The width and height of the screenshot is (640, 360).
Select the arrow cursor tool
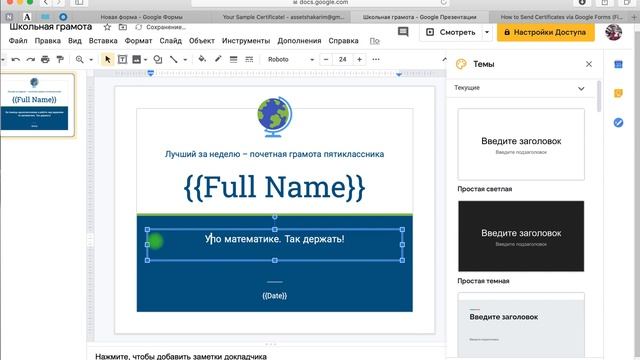coord(107,60)
